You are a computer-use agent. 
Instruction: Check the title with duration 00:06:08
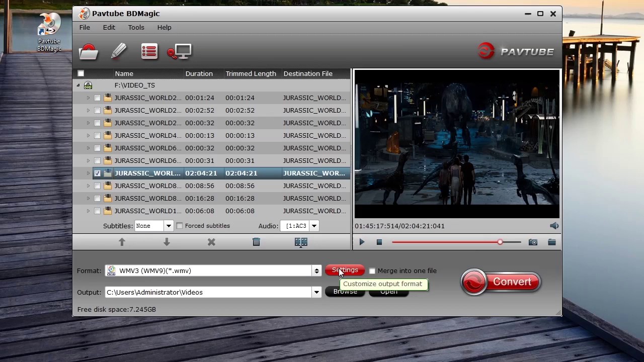point(97,211)
